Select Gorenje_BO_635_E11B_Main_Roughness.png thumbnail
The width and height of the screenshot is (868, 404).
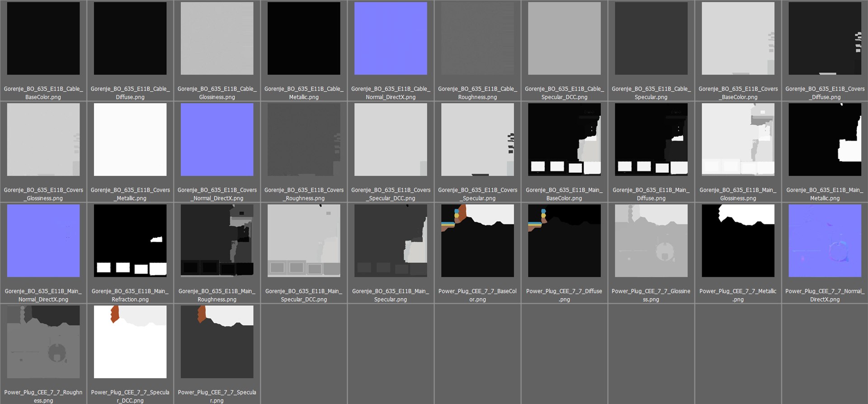pos(217,241)
